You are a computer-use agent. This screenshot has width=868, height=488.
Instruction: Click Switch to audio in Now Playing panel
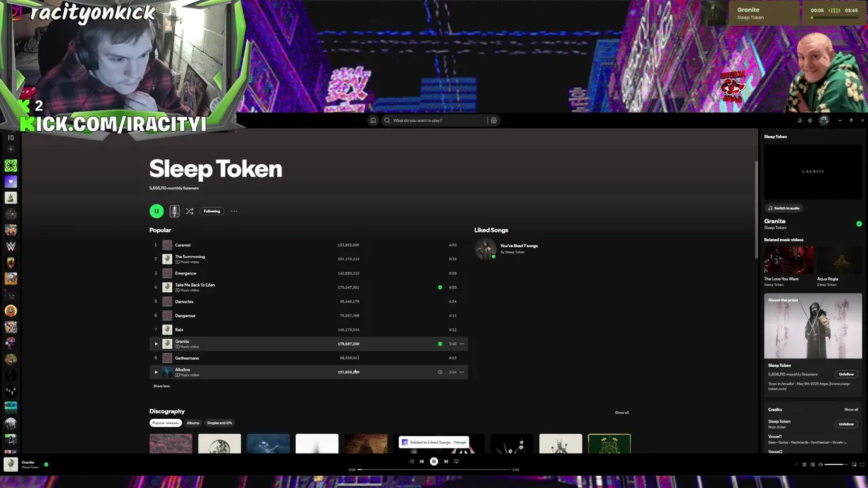(783, 208)
